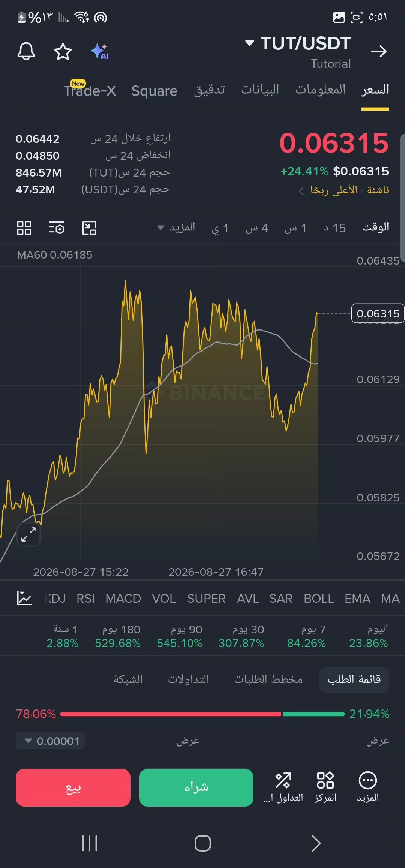The height and width of the screenshot is (868, 405).
Task: Open the المركز hub icon
Action: (x=325, y=787)
